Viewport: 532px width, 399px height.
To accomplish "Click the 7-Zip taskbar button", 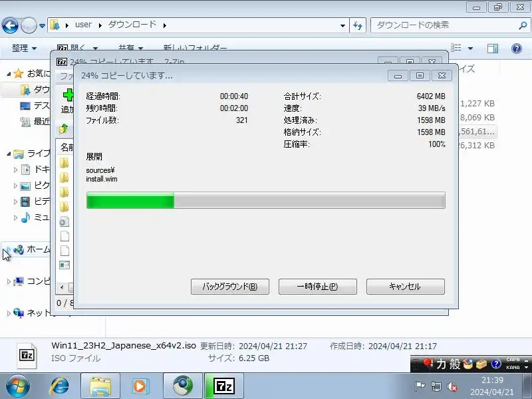I will click(224, 386).
